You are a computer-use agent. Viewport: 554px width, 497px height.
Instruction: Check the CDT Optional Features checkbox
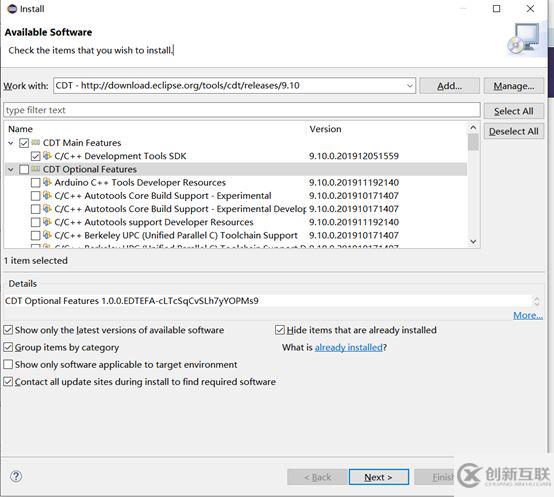24,170
